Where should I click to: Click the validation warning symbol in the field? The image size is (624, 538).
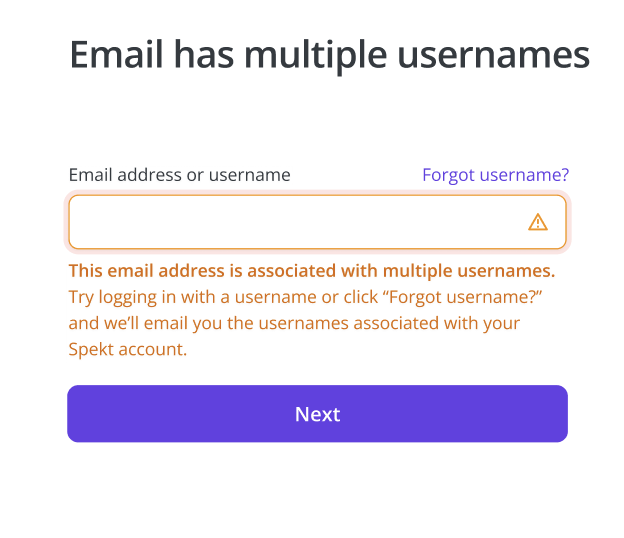coord(538,222)
